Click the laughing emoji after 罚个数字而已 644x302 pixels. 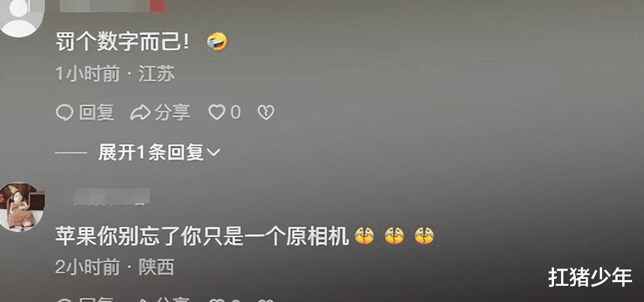[217, 42]
